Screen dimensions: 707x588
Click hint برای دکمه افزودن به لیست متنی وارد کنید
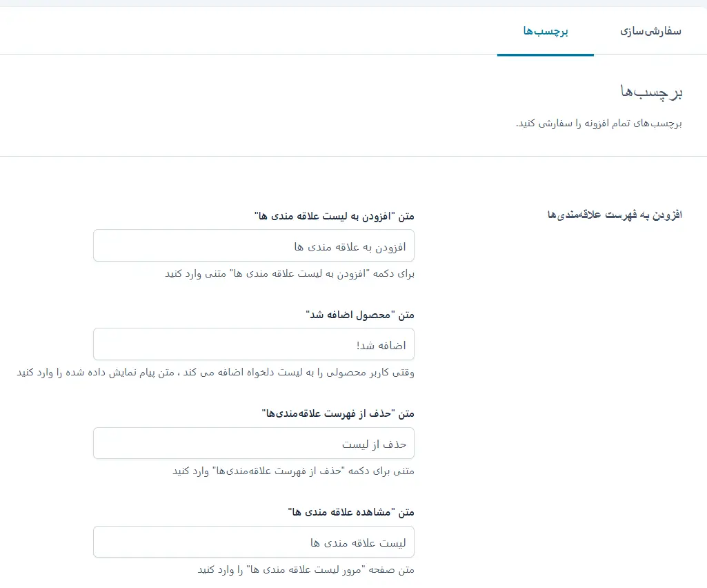tap(290, 274)
